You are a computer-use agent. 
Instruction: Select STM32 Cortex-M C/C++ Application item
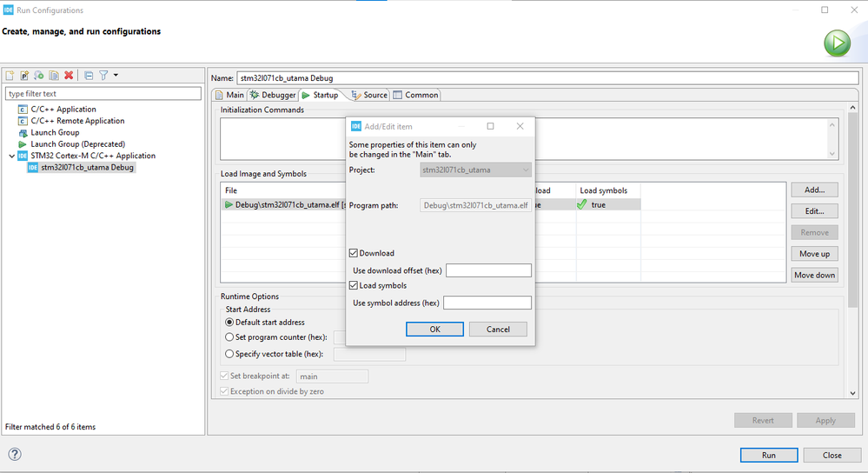tap(93, 156)
